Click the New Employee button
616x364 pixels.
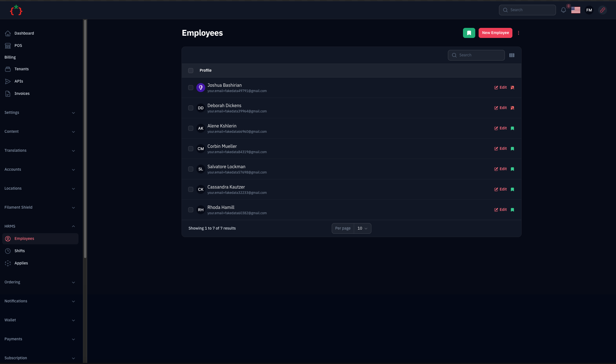point(495,33)
